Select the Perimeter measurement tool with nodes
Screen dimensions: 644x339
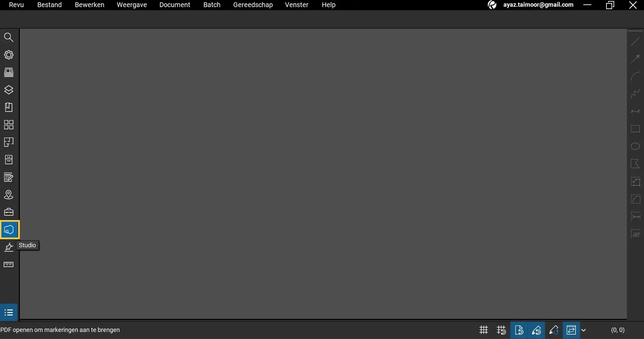[x=635, y=181]
